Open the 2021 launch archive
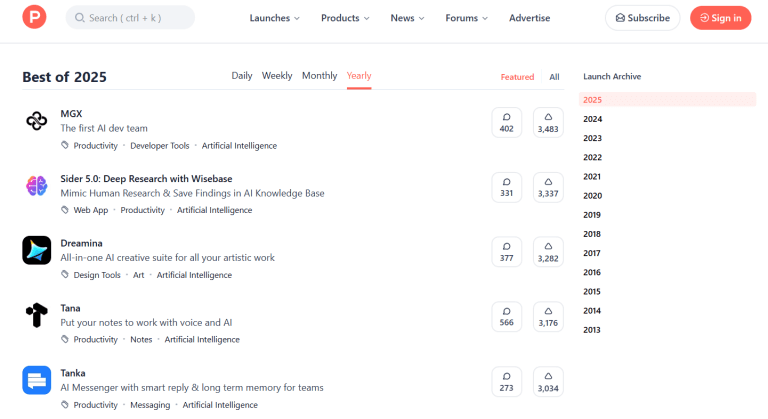 [592, 176]
